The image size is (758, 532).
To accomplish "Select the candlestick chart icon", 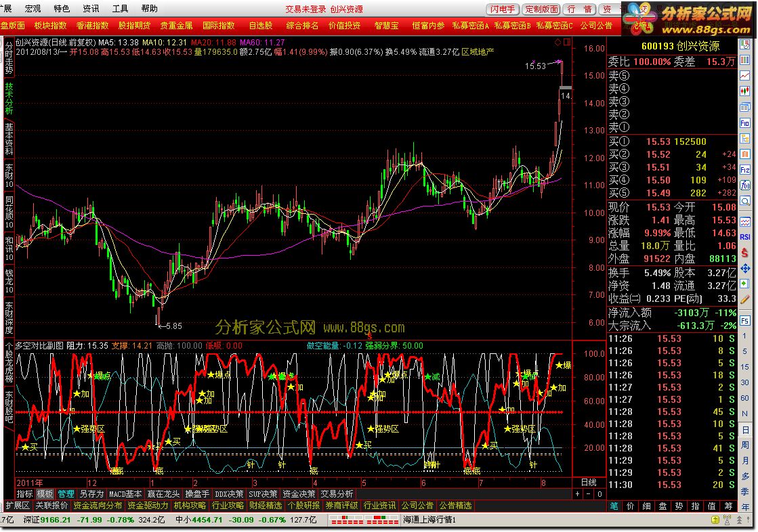I will pyautogui.click(x=745, y=91).
